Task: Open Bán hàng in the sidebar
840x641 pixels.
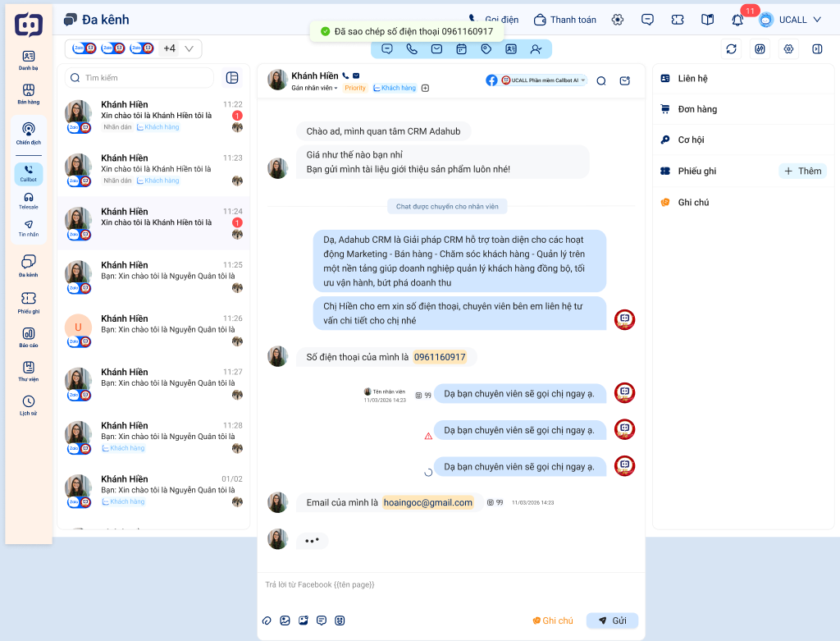Action: 29,94
